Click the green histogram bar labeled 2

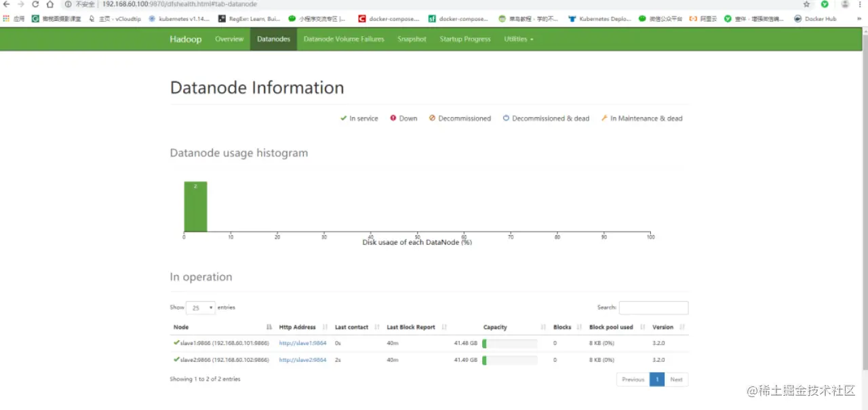coord(195,207)
